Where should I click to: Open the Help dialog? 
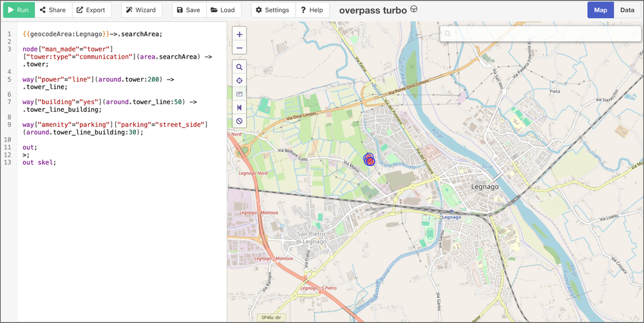(x=312, y=10)
